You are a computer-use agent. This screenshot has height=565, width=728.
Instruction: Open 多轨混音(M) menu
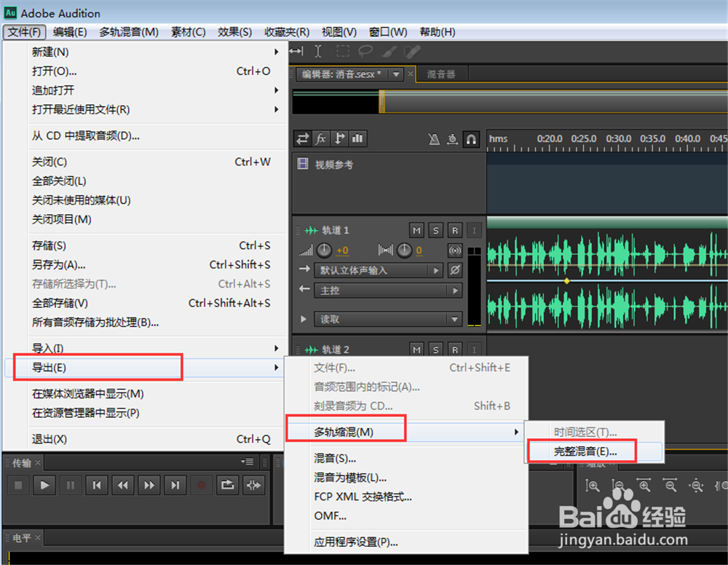click(129, 32)
